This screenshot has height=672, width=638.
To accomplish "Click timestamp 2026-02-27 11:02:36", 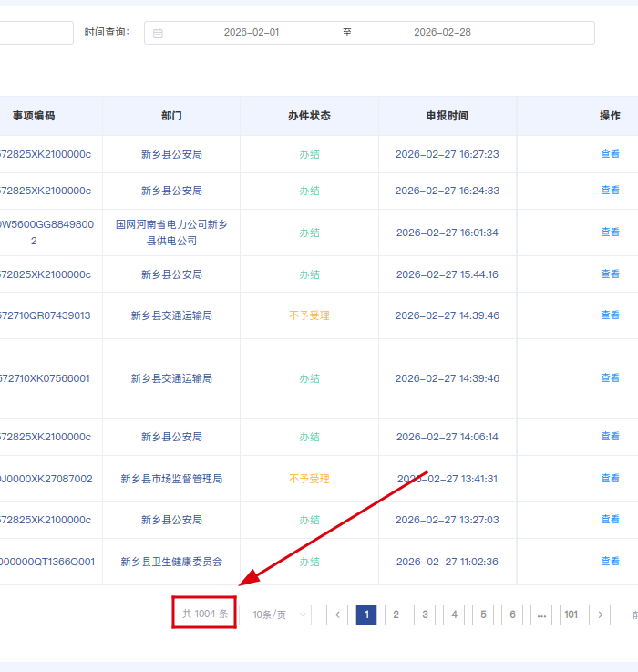I will pos(448,562).
